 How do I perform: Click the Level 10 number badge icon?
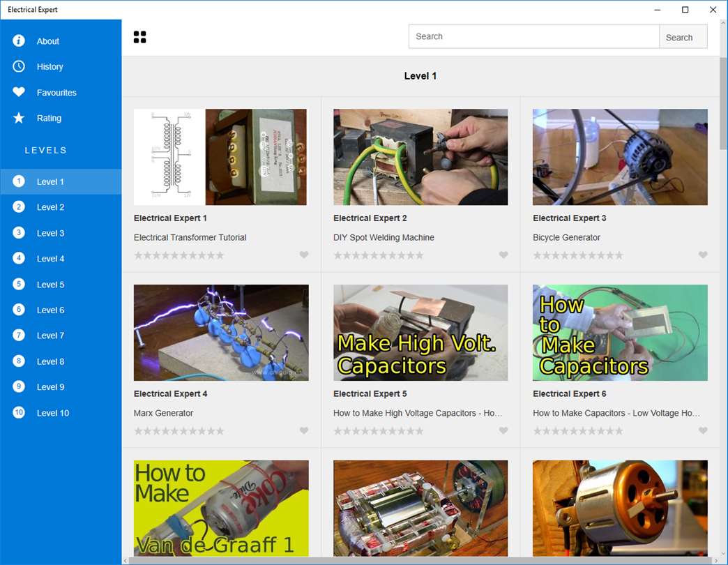tap(19, 412)
